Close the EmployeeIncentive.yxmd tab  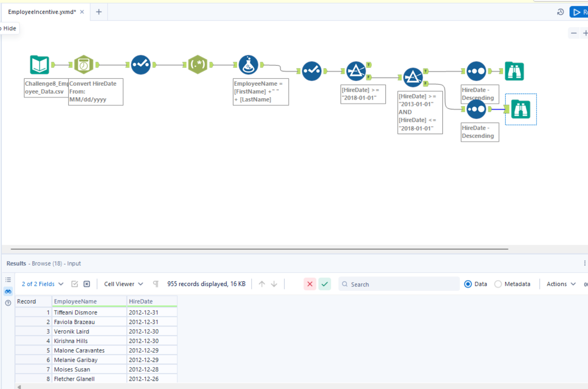click(x=82, y=12)
